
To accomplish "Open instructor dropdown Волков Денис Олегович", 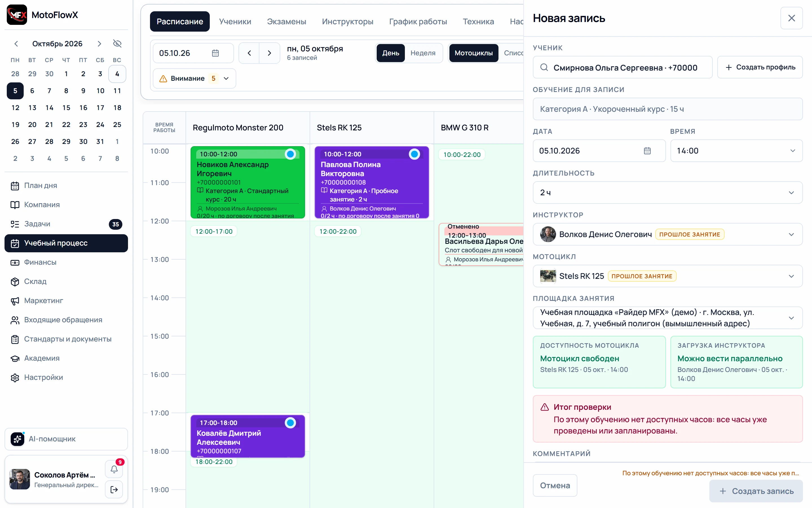I will (x=667, y=235).
